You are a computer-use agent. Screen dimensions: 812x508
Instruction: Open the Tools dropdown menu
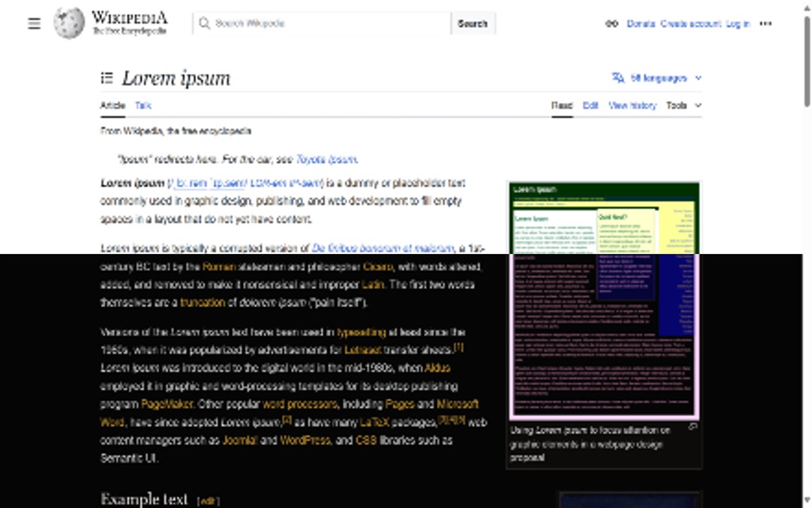click(683, 106)
